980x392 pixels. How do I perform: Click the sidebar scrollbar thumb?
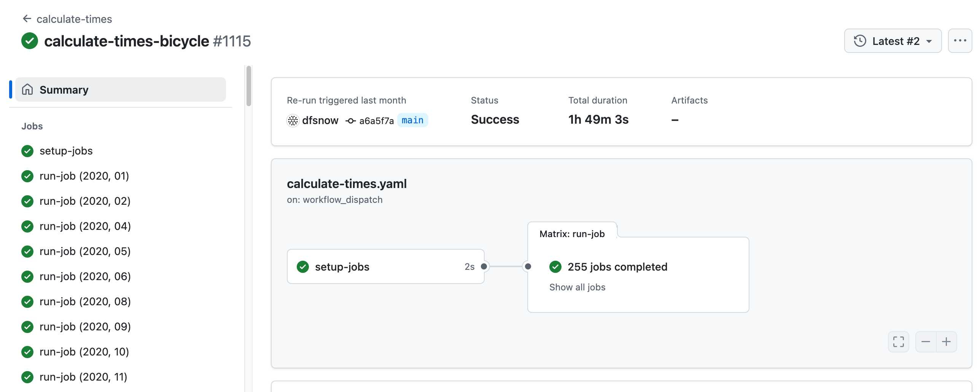pyautogui.click(x=249, y=86)
